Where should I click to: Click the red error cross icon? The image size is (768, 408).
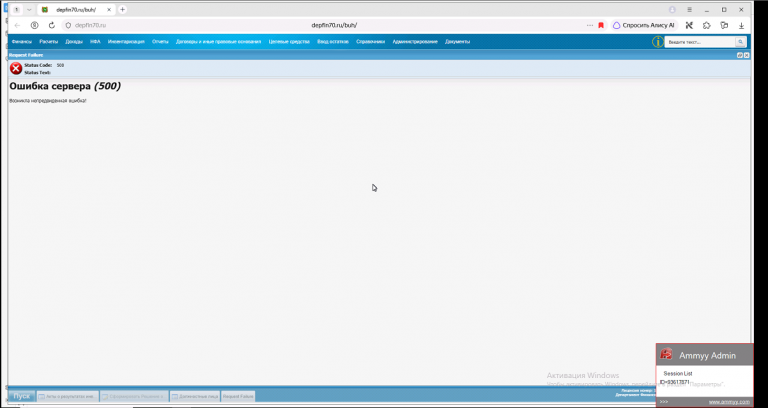click(16, 69)
